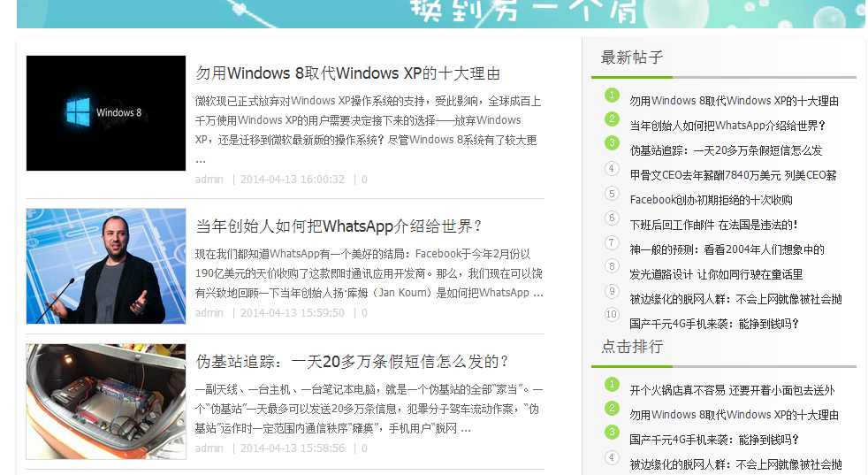The height and width of the screenshot is (475, 868).
Task: Click green number 3 badge in 点击排行
Action: tap(612, 432)
